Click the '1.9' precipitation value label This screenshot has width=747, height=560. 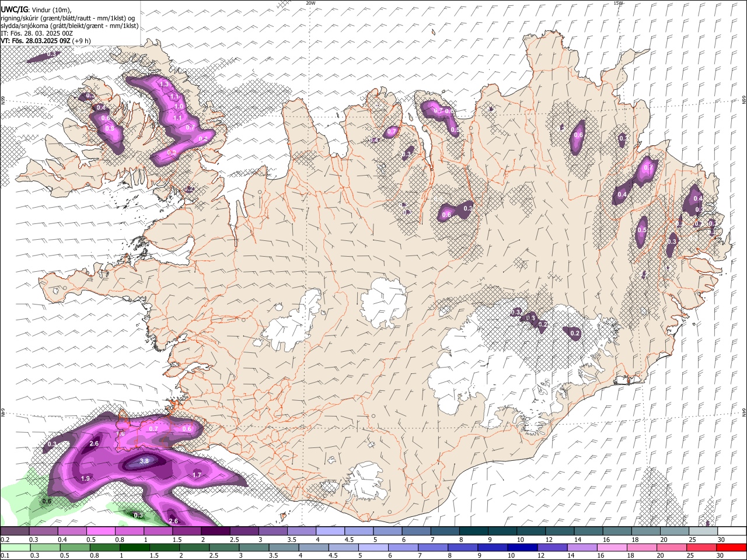pos(85,478)
